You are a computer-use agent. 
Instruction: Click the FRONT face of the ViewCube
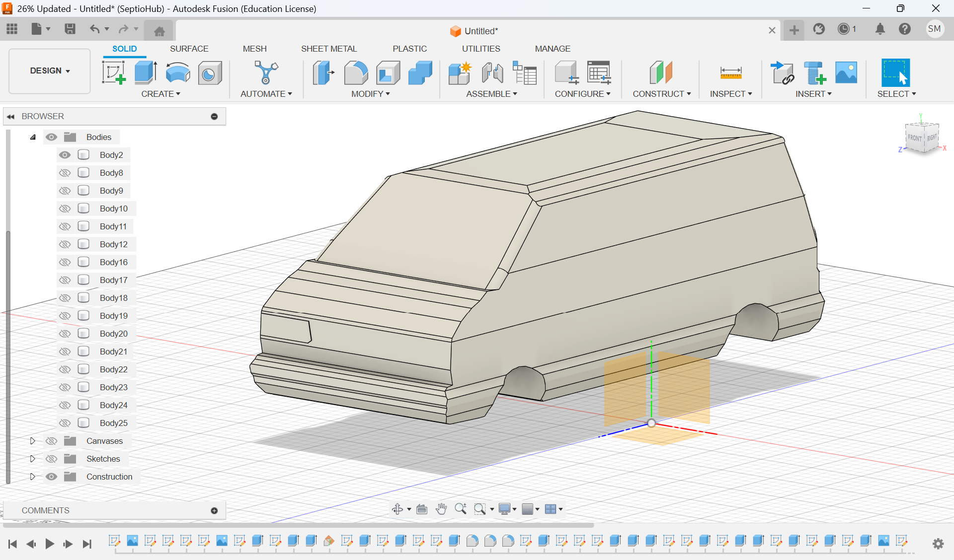[x=916, y=138]
